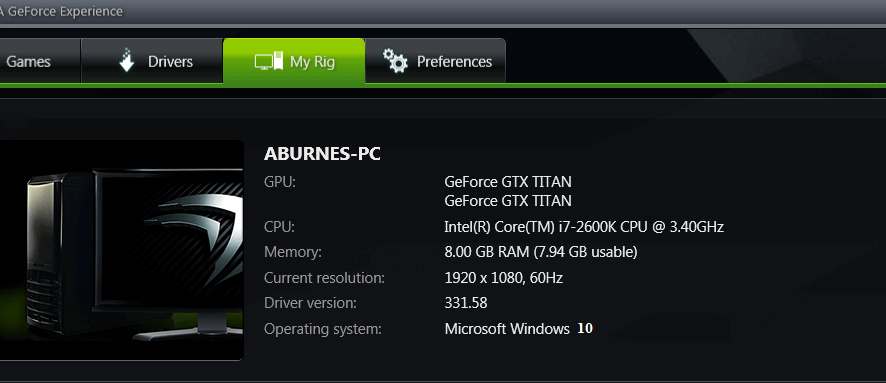
Task: Switch to the Games tab
Action: click(x=40, y=61)
